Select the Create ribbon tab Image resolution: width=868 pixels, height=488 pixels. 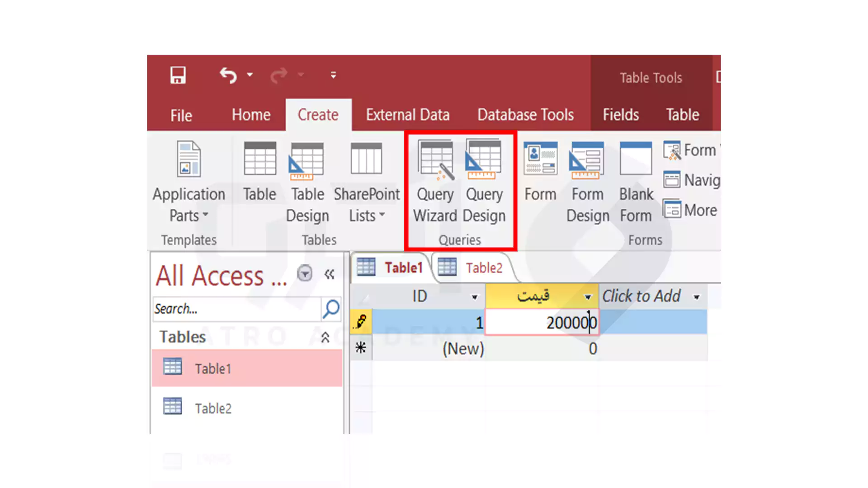click(318, 115)
